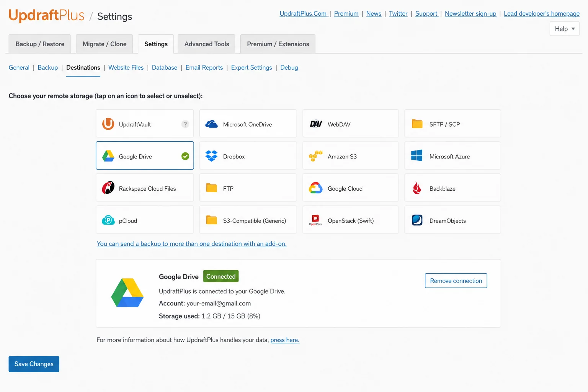Click Remove connection button
This screenshot has width=588, height=392.
[456, 281]
